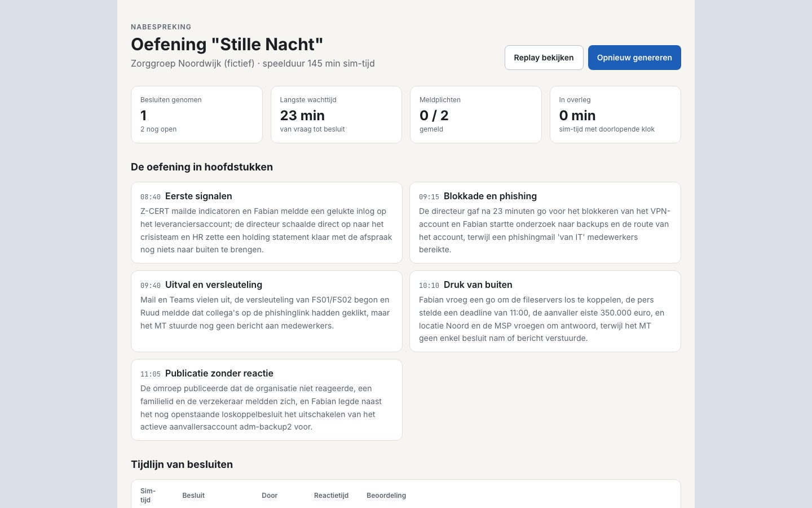
Task: Click the Besluit column header
Action: [x=193, y=496]
